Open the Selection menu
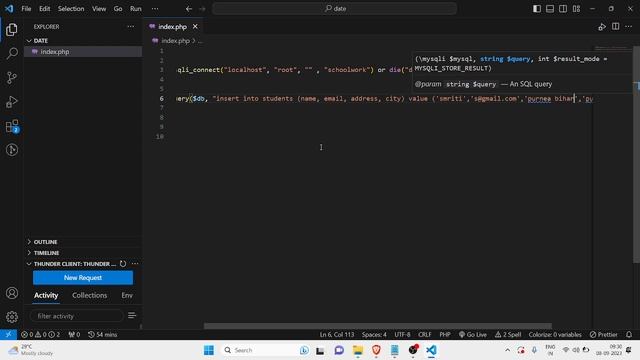640x360 pixels. coord(71,9)
